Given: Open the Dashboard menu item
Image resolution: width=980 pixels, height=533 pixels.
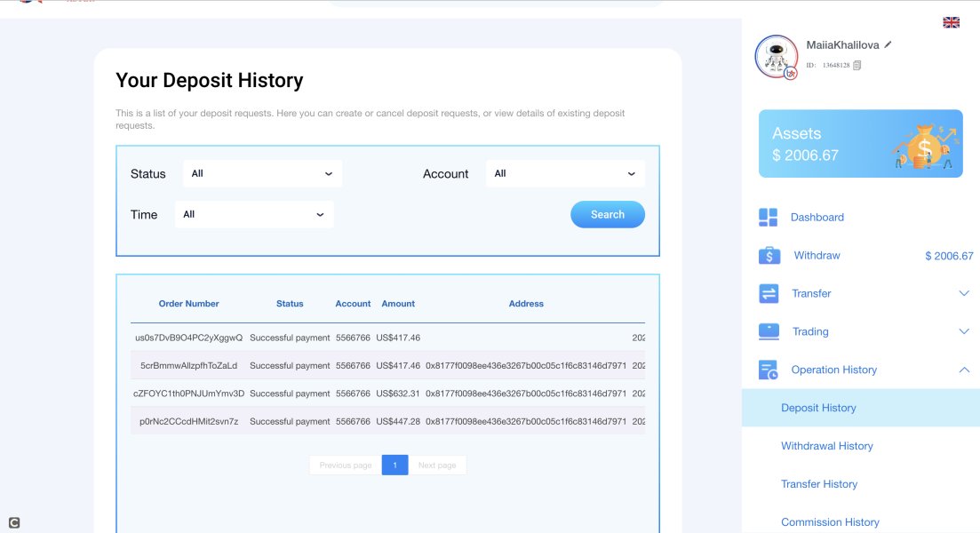Looking at the screenshot, I should pyautogui.click(x=817, y=217).
